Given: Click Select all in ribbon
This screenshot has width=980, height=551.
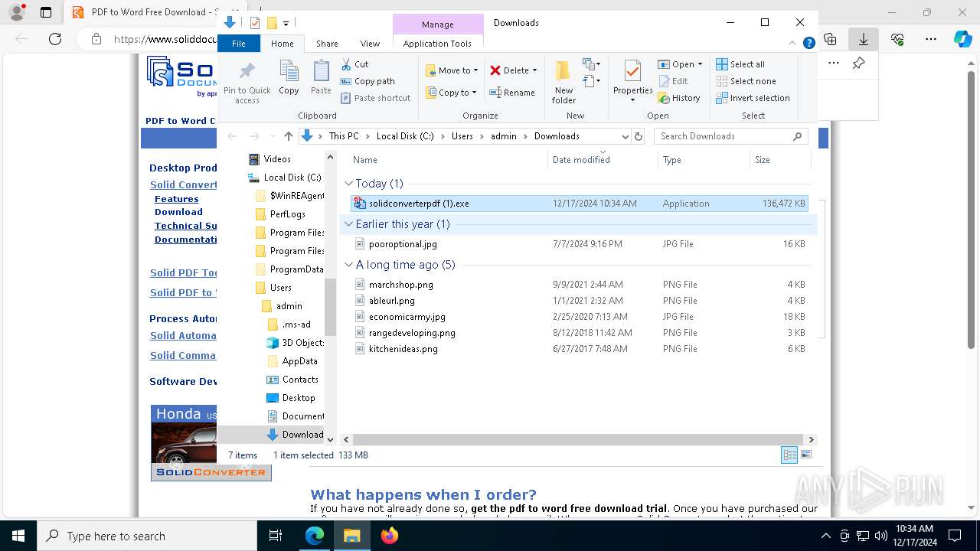Looking at the screenshot, I should coord(740,64).
